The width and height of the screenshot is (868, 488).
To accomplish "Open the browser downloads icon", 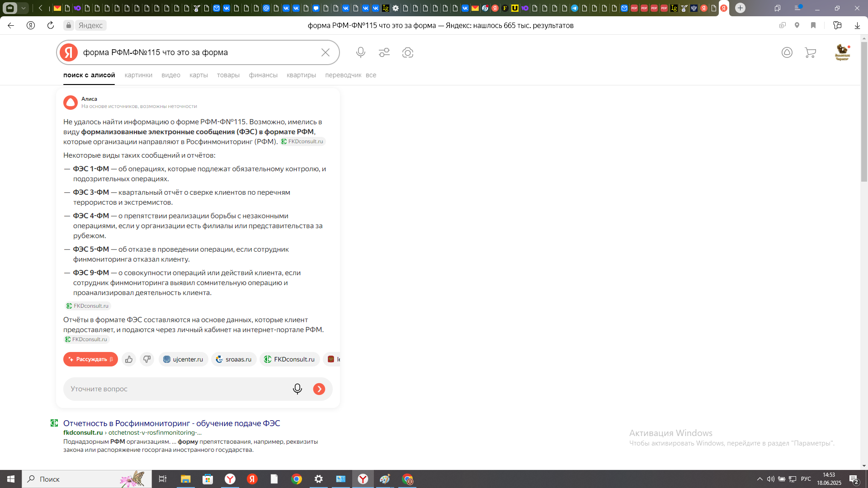I will click(857, 25).
